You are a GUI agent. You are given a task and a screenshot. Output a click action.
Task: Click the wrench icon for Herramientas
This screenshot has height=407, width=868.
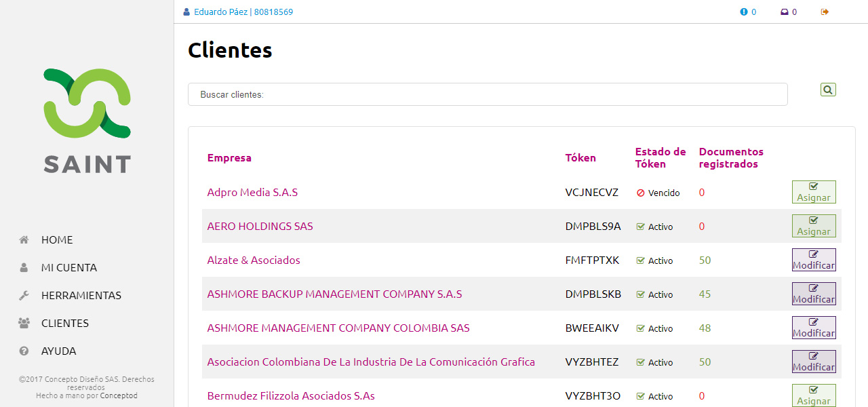tap(24, 295)
